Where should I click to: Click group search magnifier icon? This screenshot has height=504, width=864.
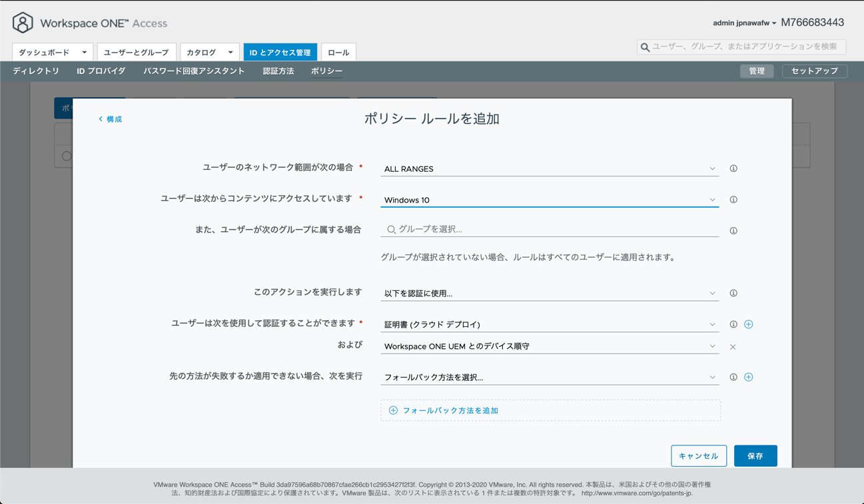(x=392, y=230)
